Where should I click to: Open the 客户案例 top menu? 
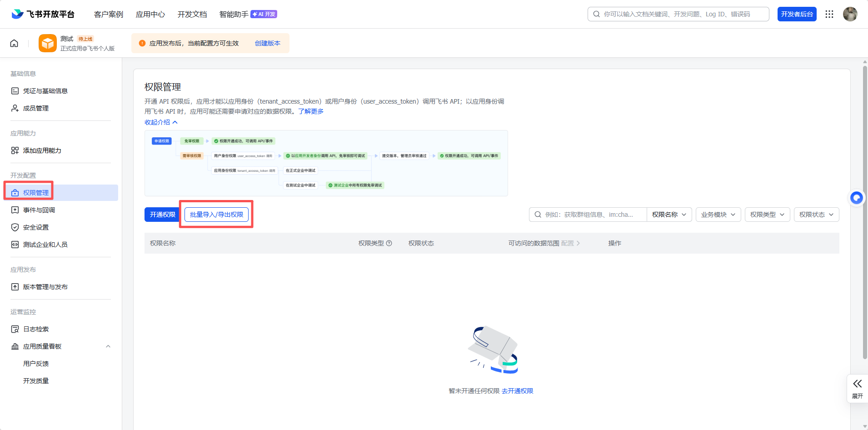pyautogui.click(x=109, y=14)
